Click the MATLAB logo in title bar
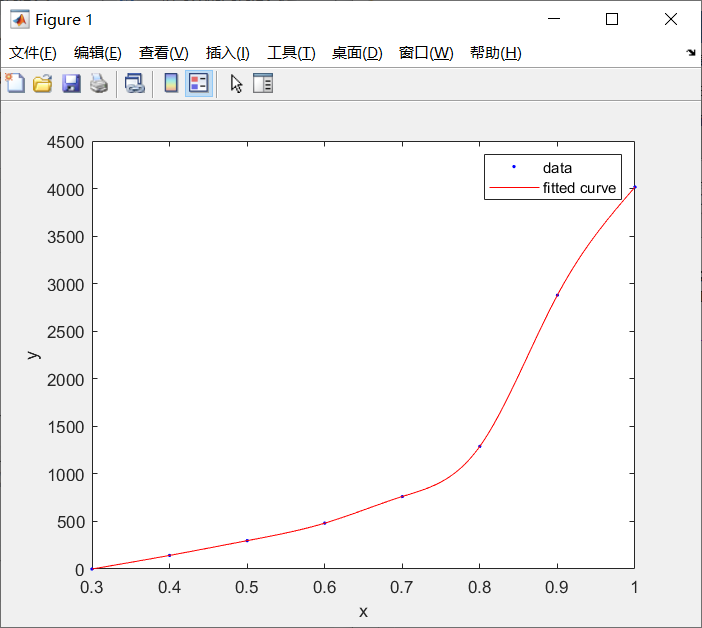702x628 pixels. (x=20, y=19)
